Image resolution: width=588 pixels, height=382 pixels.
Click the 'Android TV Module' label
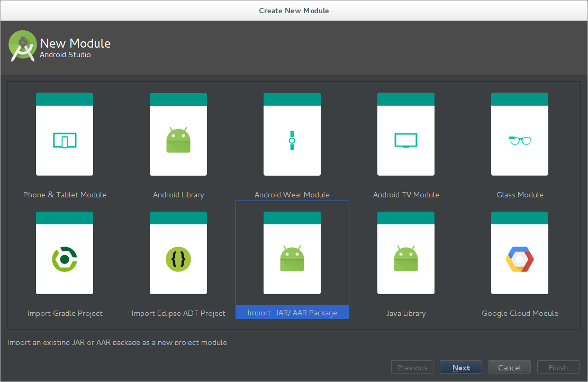[406, 195]
